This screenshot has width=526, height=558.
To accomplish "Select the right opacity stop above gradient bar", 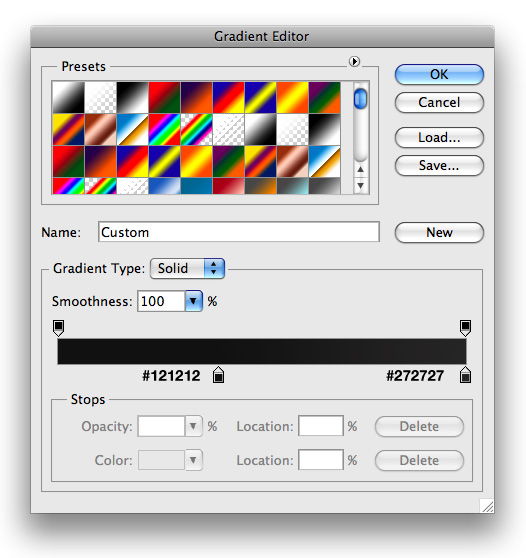I will (465, 328).
